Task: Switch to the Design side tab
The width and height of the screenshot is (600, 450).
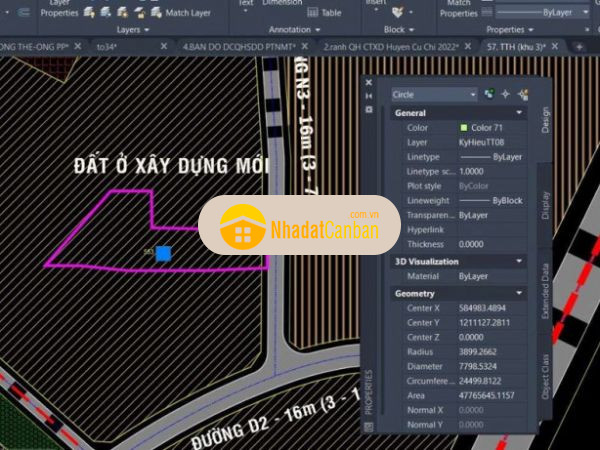Action: [545, 120]
